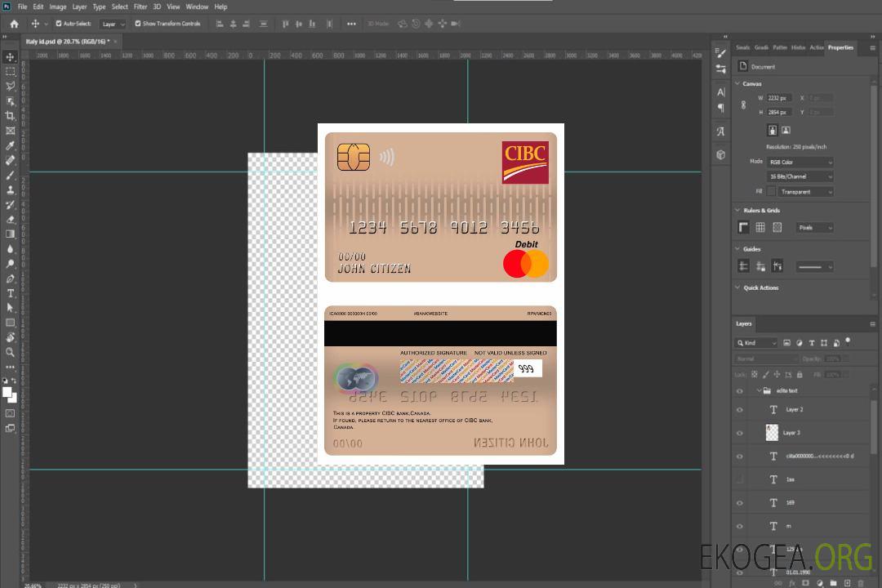Open the 16 Bits/Channel dropdown
This screenshot has height=588, width=882.
coord(800,176)
